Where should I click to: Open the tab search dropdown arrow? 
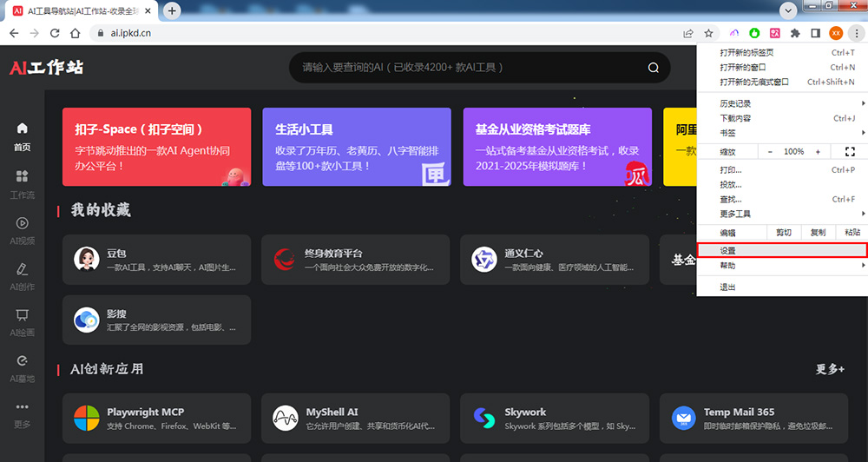(x=788, y=10)
